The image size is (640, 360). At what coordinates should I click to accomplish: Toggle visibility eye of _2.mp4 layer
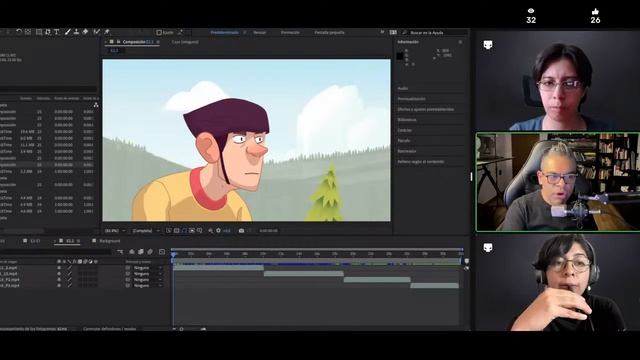(59, 268)
